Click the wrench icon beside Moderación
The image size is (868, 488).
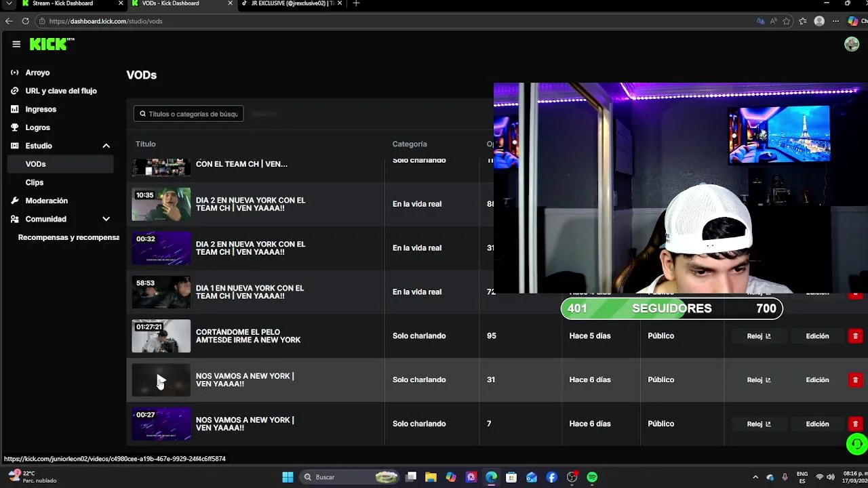(x=15, y=201)
